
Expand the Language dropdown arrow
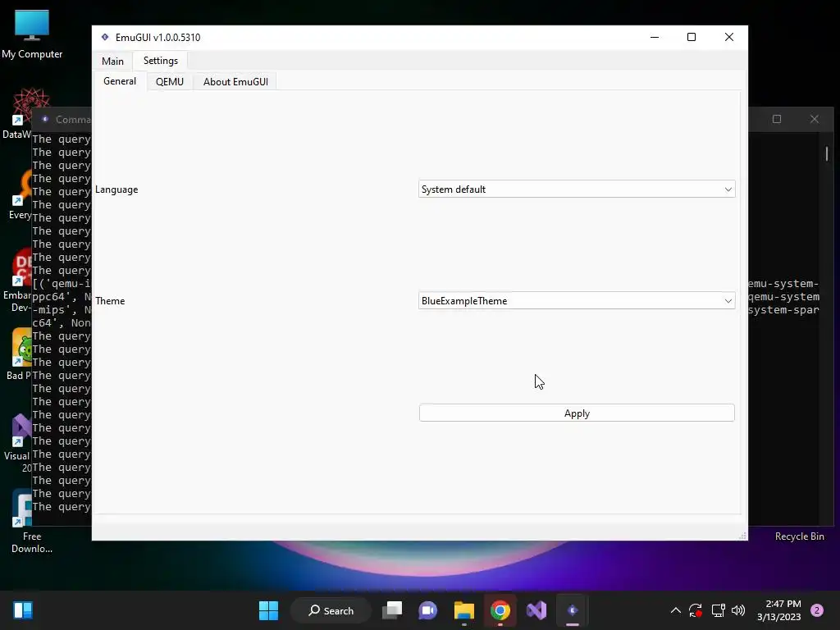coord(728,189)
